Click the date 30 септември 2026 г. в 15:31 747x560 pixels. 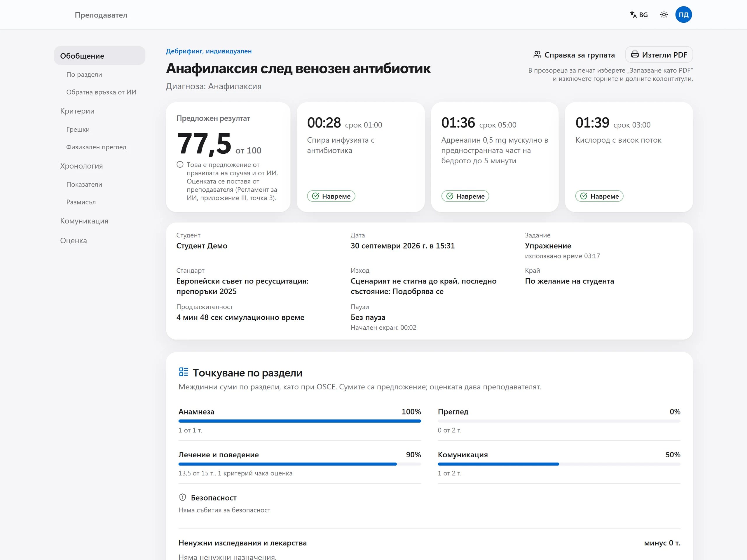click(x=403, y=246)
